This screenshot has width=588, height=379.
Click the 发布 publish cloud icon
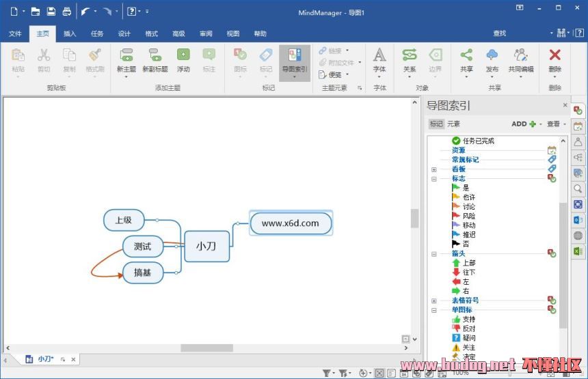492,56
